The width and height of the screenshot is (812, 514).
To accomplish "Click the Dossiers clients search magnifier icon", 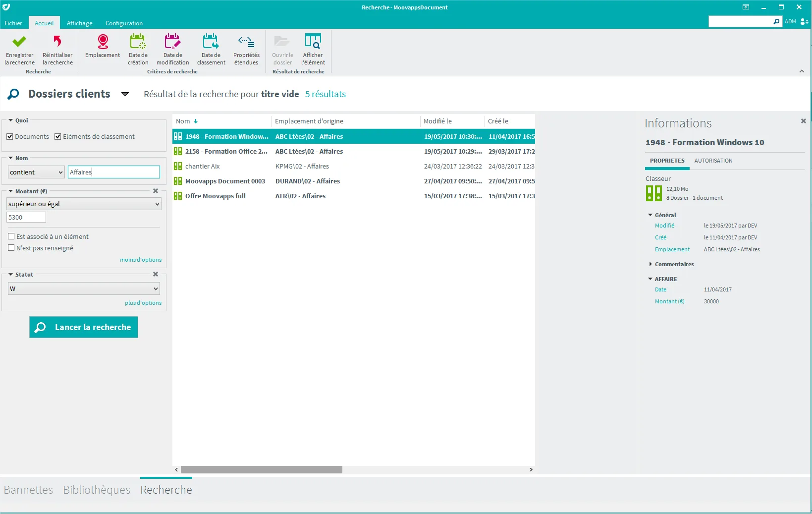I will tap(13, 94).
